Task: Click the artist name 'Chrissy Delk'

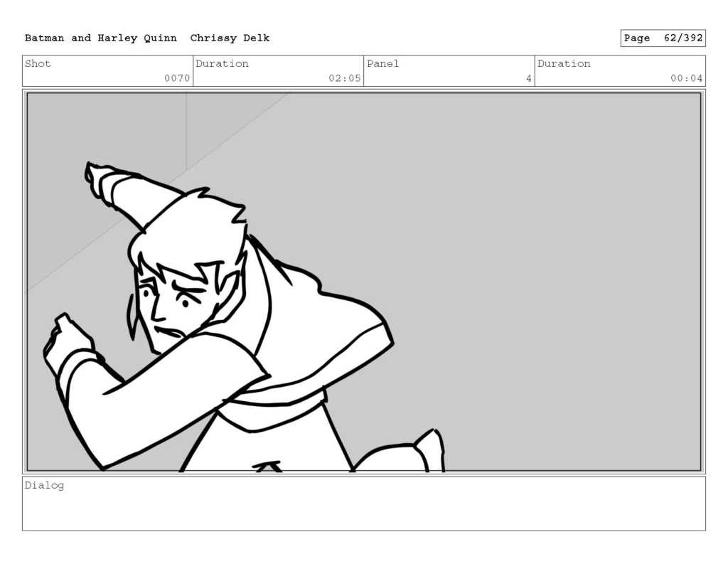Action: [230, 38]
